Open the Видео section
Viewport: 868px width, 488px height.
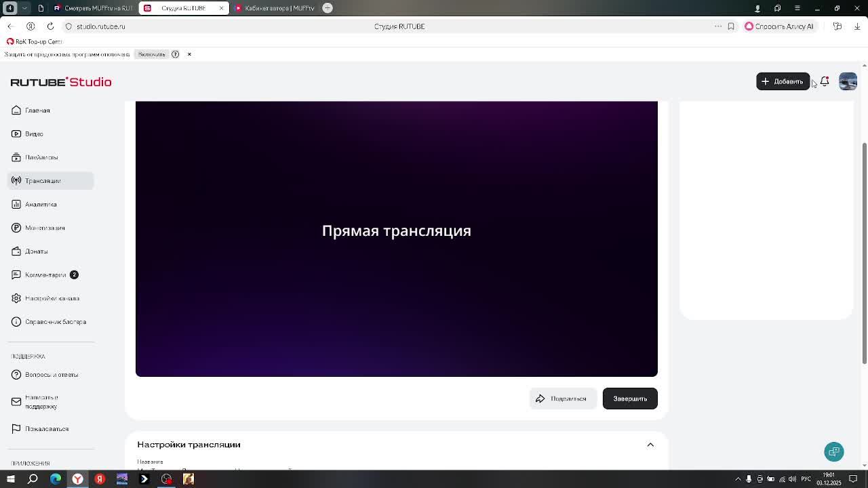pos(51,134)
